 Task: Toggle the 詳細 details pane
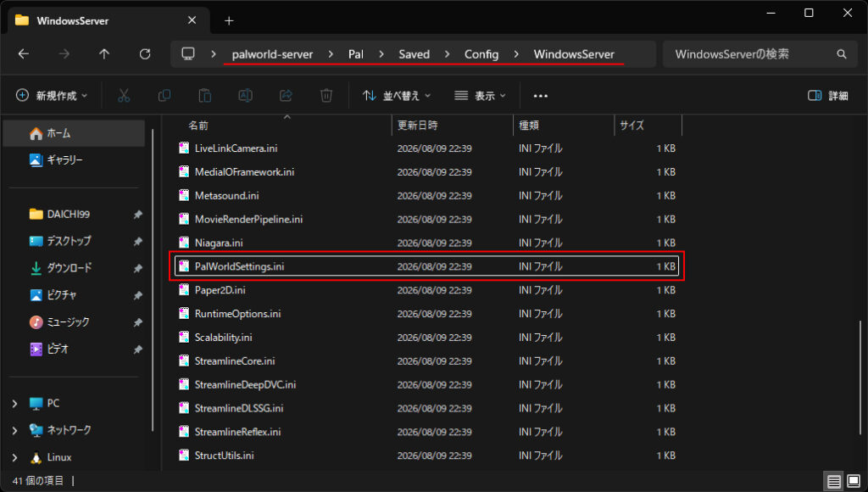[x=828, y=96]
